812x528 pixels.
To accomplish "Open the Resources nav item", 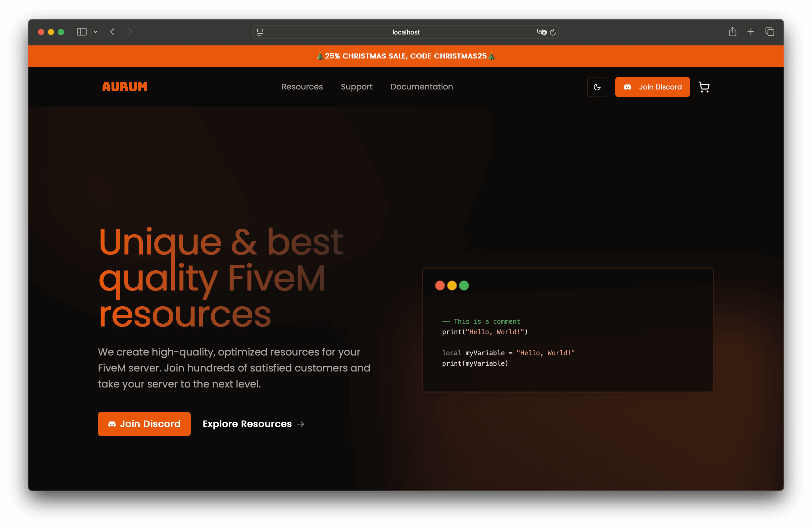I will 302,87.
